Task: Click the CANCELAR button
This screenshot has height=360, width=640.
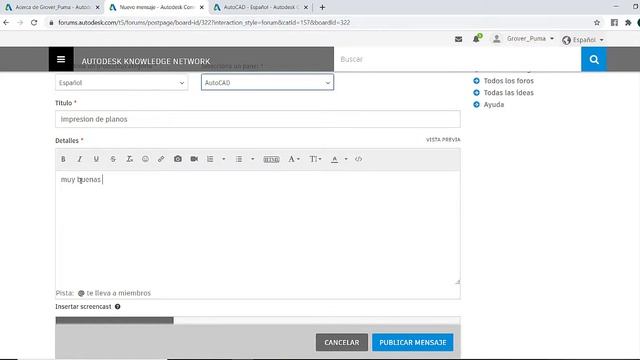Action: (x=342, y=342)
